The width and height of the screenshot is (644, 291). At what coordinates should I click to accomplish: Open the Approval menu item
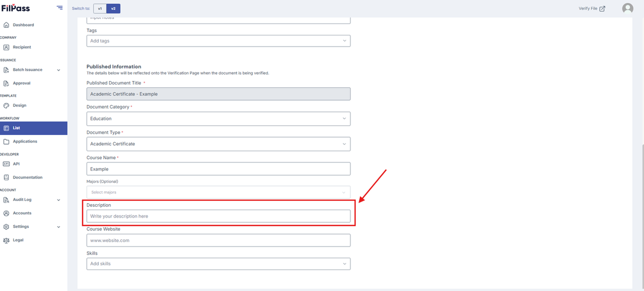(x=21, y=83)
